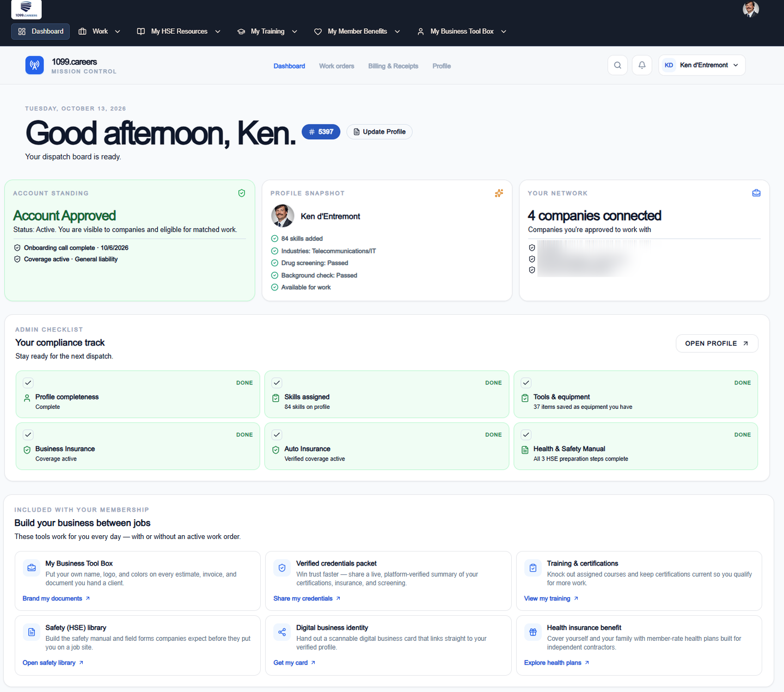Viewport: 784px width, 692px height.
Task: Switch to the Profile tab
Action: click(442, 66)
